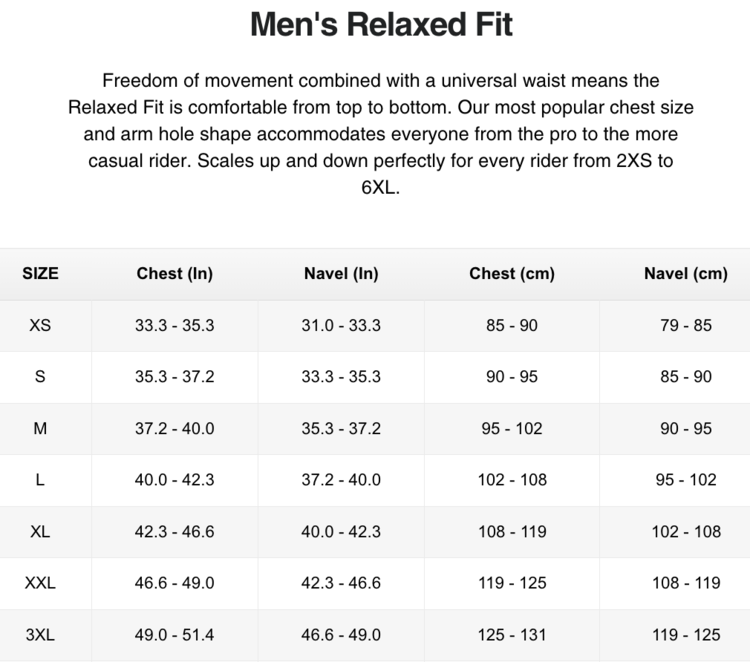Click the Navel (cm) column header
This screenshot has width=750, height=662.
pos(686,273)
